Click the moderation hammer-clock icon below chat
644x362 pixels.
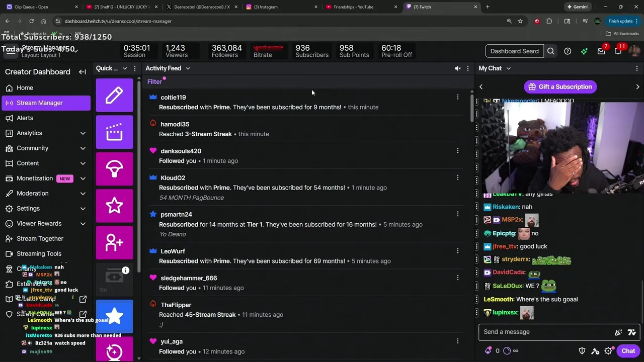click(x=595, y=351)
